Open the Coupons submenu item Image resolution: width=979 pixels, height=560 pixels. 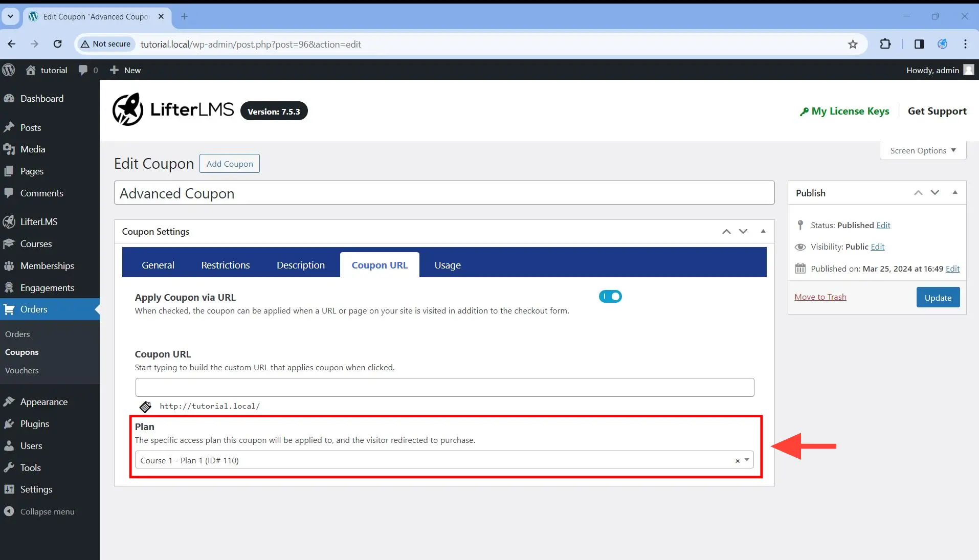pyautogui.click(x=21, y=352)
